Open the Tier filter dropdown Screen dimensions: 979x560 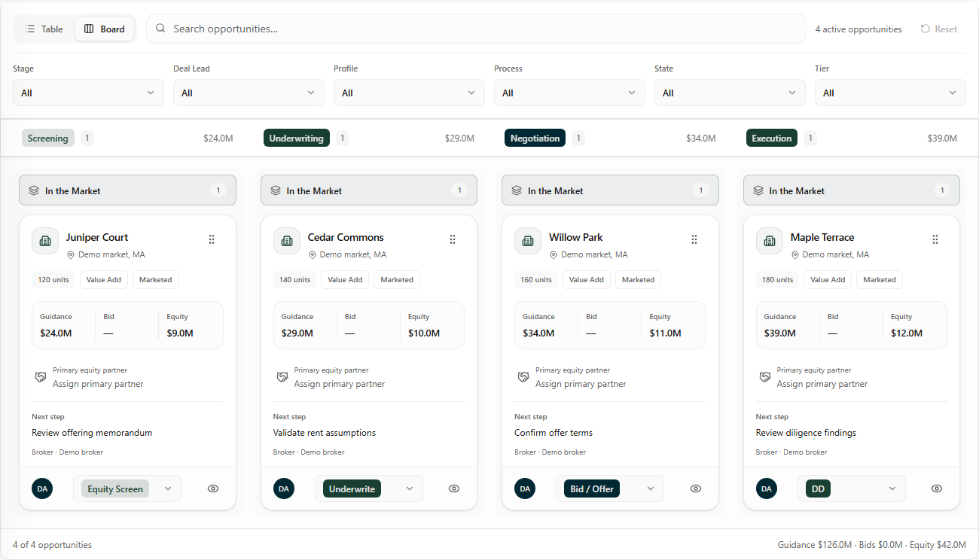point(890,93)
